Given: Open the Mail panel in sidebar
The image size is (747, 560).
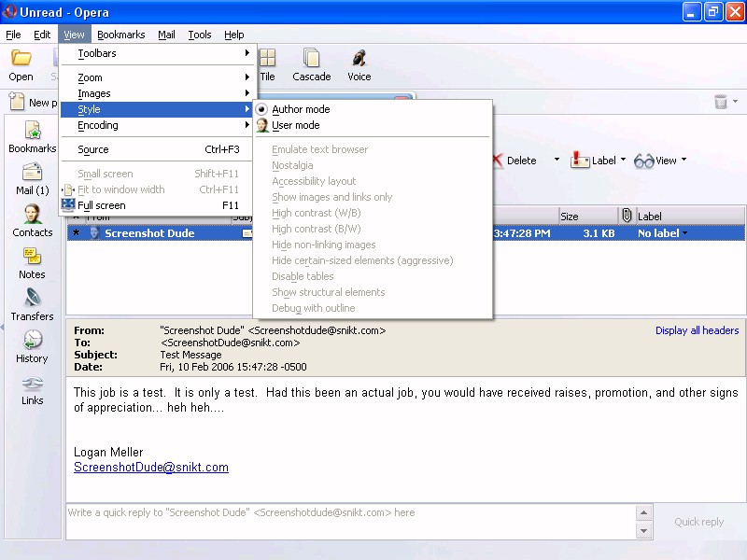Looking at the screenshot, I should (32, 178).
